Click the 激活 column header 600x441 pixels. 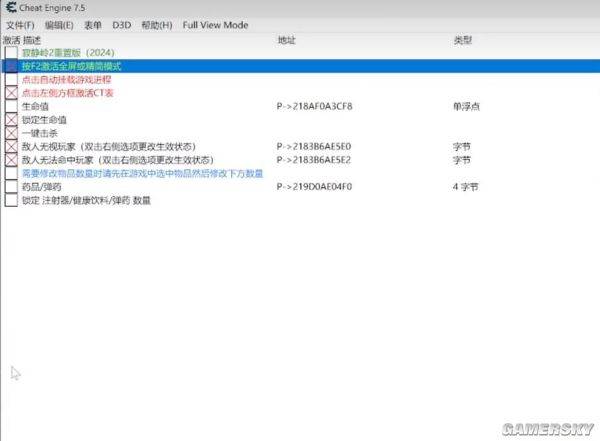click(10, 40)
